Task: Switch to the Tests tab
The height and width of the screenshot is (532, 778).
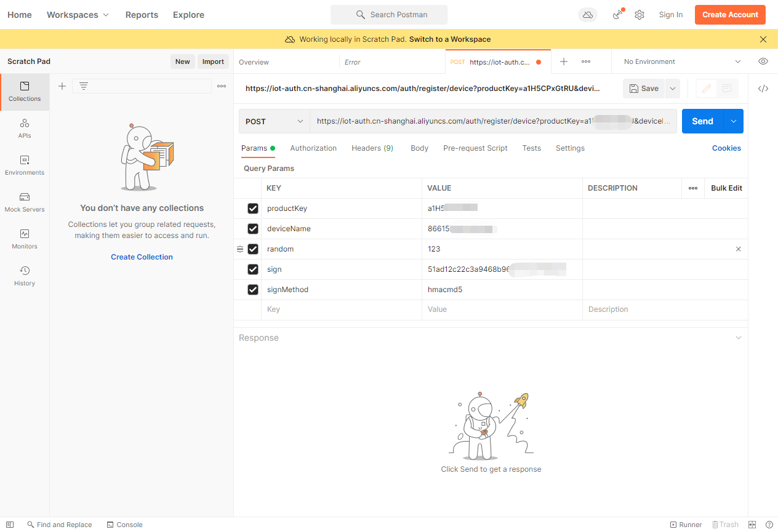Action: click(x=532, y=148)
